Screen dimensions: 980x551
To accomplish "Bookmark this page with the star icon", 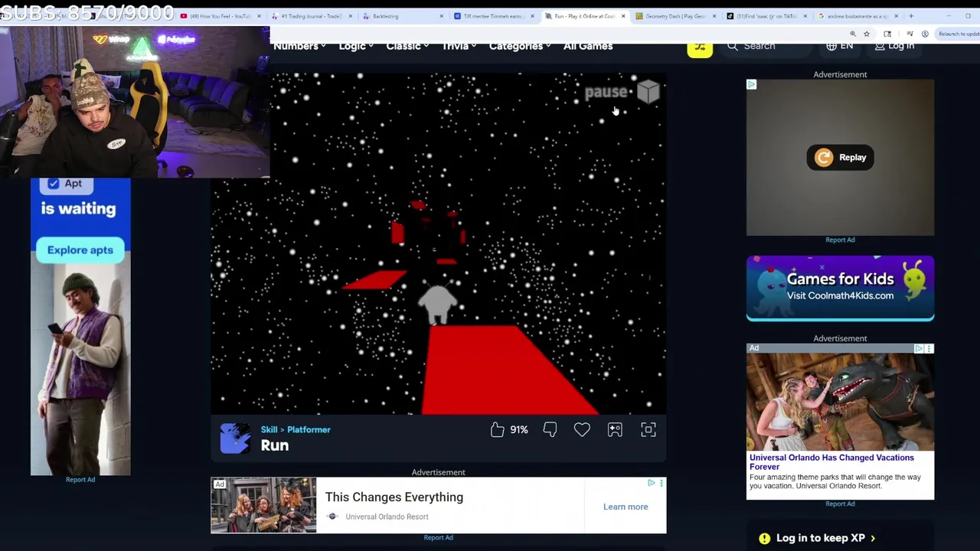I will click(866, 34).
